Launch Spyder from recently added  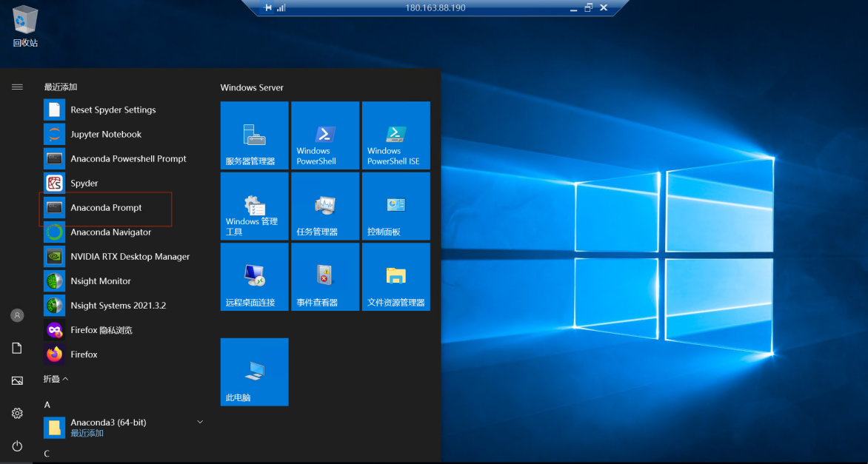pos(84,184)
